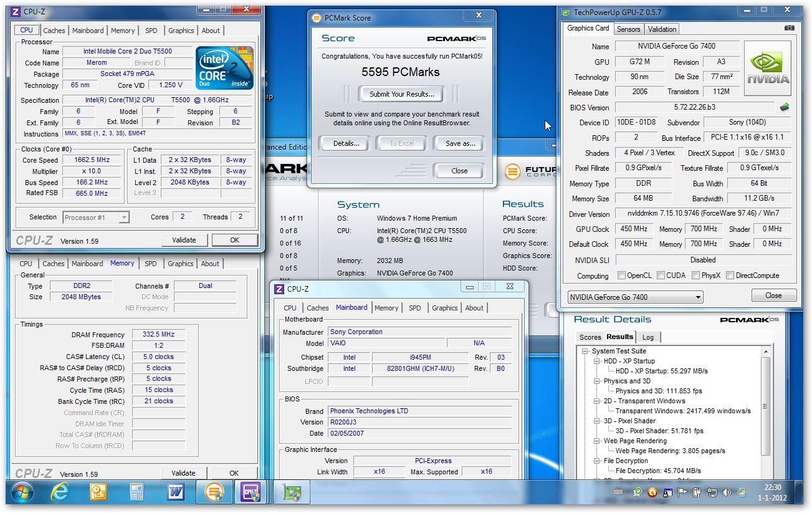
Task: Switch to CPU-Z taskbar button
Action: (x=251, y=492)
